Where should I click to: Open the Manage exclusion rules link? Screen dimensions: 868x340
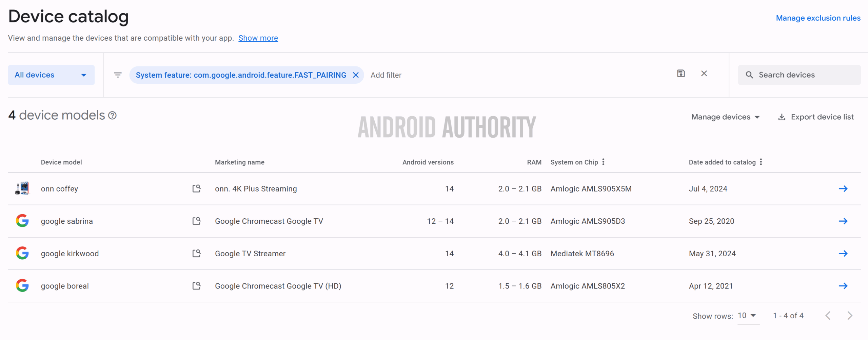(x=818, y=18)
